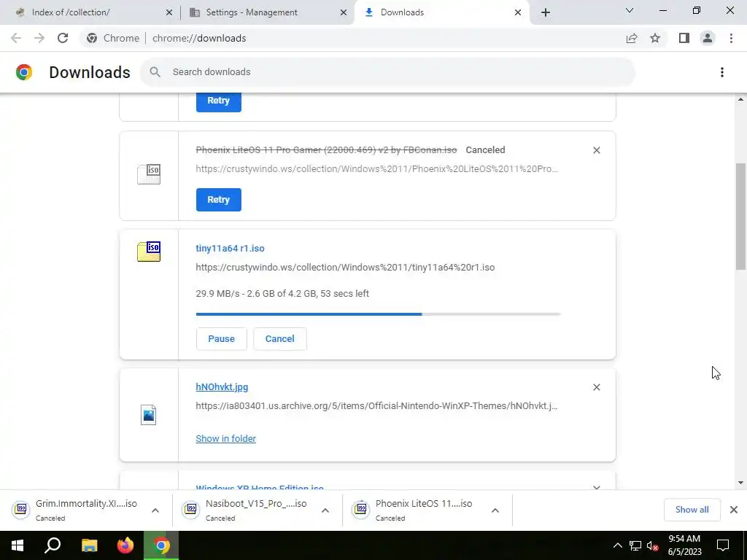747x560 pixels.
Task: Open Windows taskbar search
Action: tap(53, 545)
